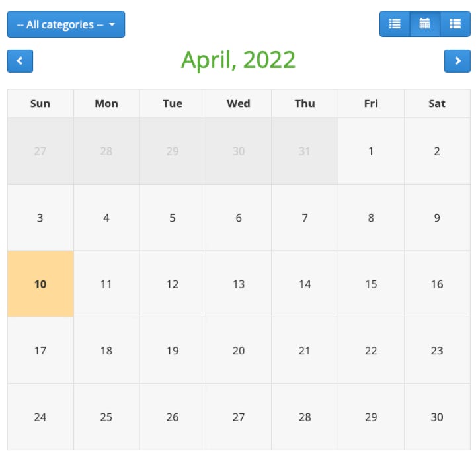This screenshot has height=455, width=476.
Task: Click the April, 2022 month title
Action: pyautogui.click(x=238, y=60)
